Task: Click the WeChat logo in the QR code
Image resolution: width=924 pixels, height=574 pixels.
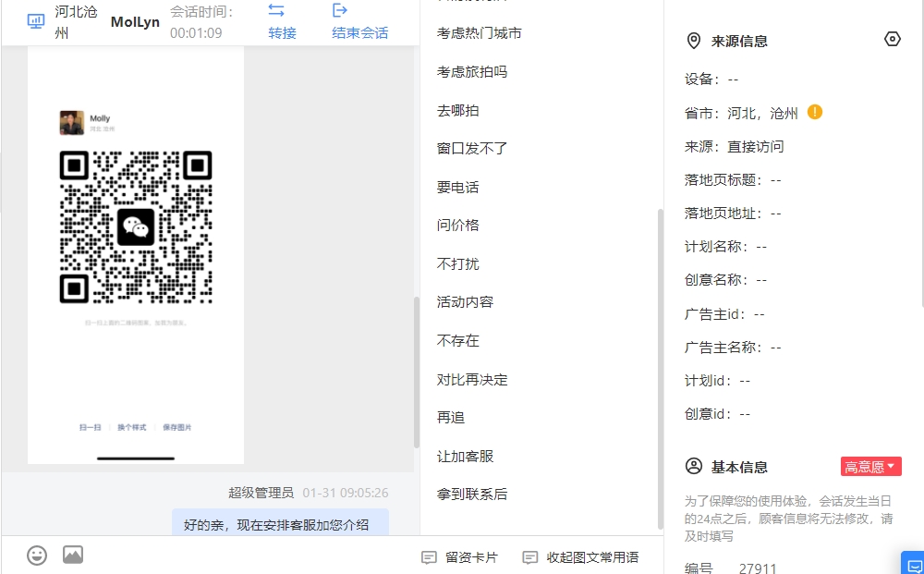Action: pyautogui.click(x=136, y=226)
